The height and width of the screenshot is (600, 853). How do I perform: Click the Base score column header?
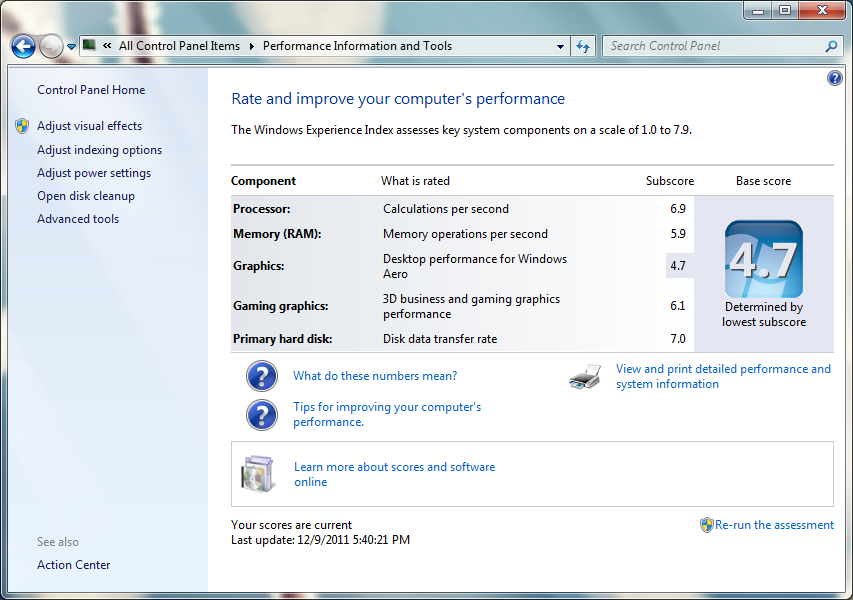click(x=763, y=181)
